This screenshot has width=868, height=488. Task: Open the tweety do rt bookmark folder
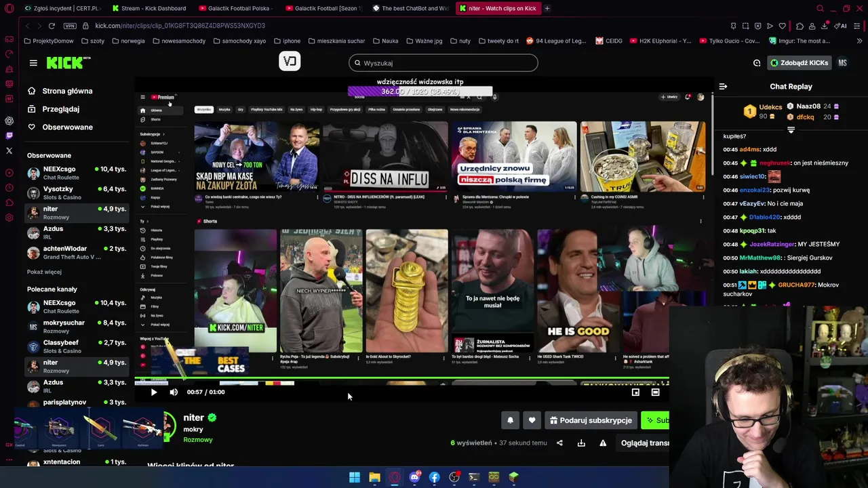click(498, 41)
